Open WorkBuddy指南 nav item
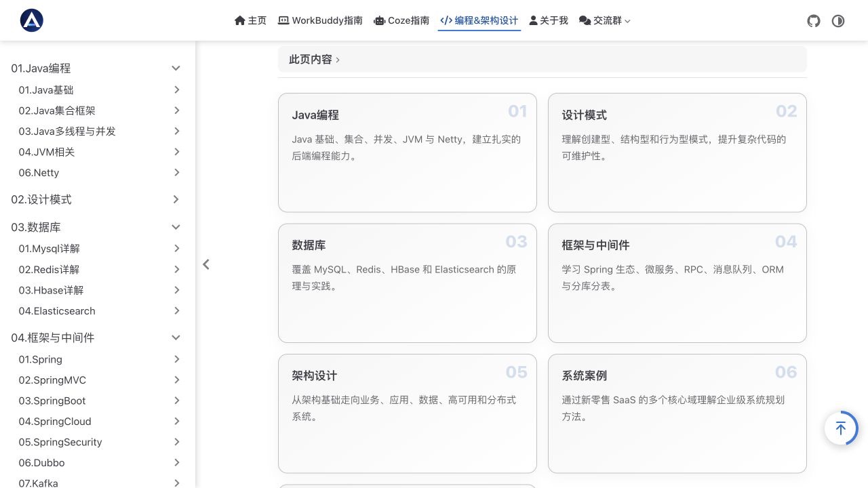This screenshot has height=488, width=868. click(x=320, y=20)
